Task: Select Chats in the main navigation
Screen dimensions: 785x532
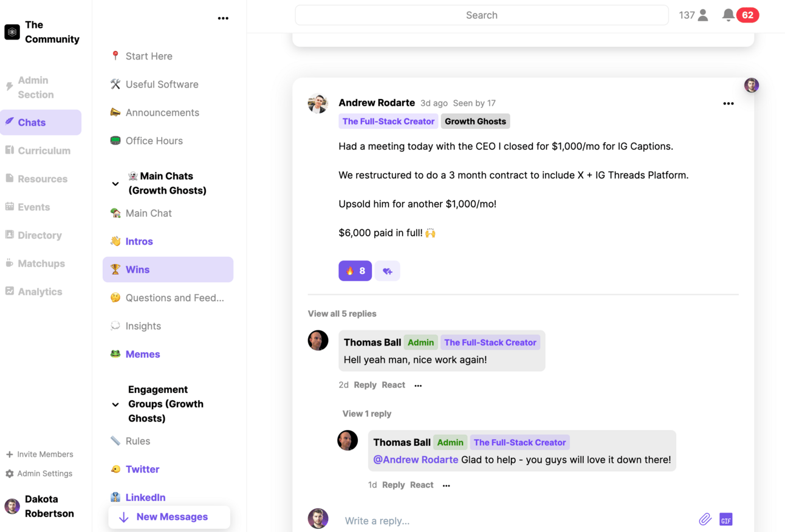Action: pos(40,123)
